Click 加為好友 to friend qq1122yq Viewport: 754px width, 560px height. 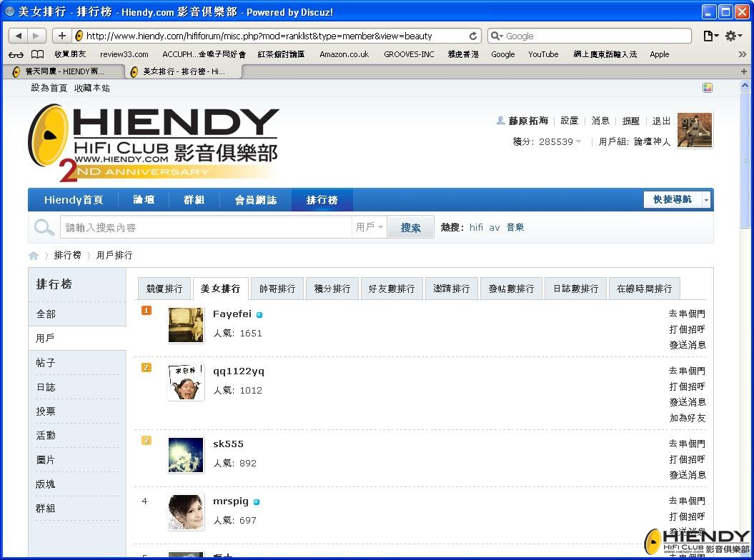[x=688, y=418]
